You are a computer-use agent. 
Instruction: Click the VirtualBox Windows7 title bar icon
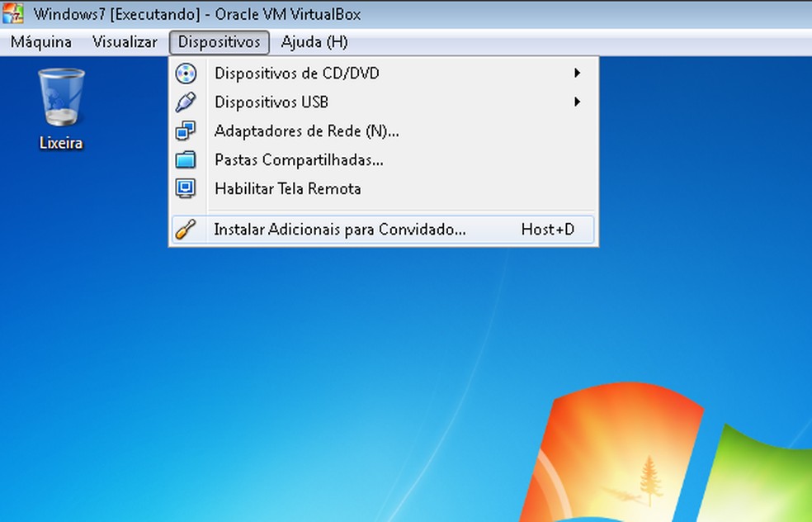tap(13, 13)
